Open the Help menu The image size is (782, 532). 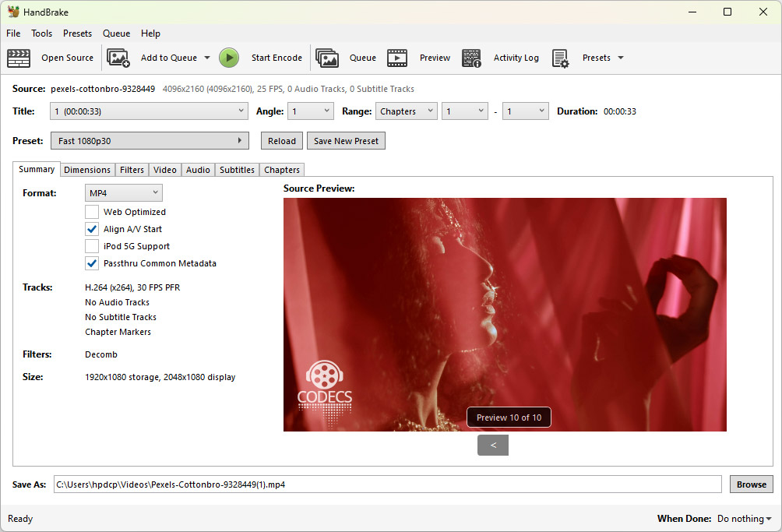(x=150, y=33)
